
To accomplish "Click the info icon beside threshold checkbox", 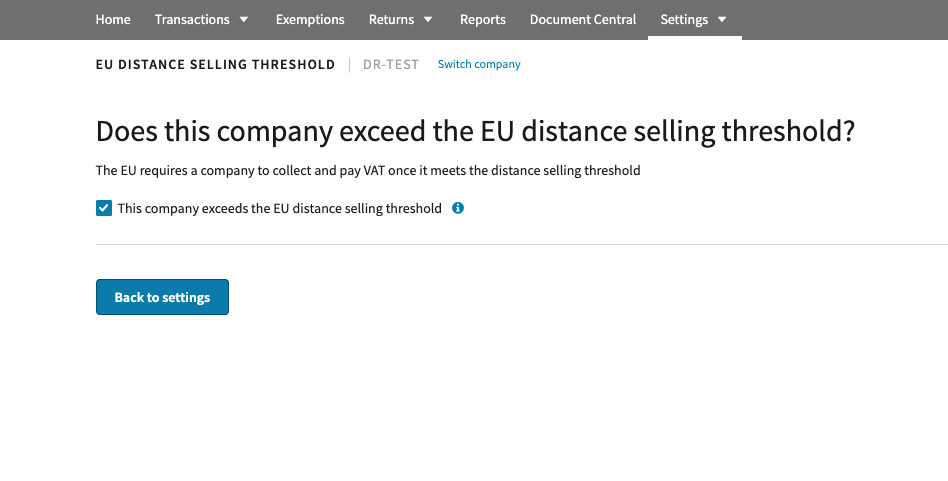I will pyautogui.click(x=458, y=208).
